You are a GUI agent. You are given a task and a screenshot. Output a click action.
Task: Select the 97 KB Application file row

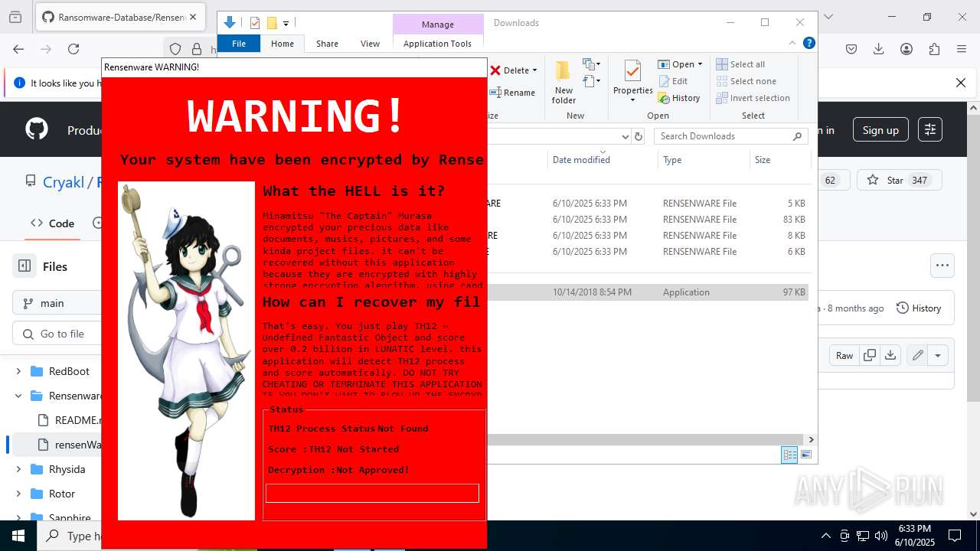coord(648,292)
